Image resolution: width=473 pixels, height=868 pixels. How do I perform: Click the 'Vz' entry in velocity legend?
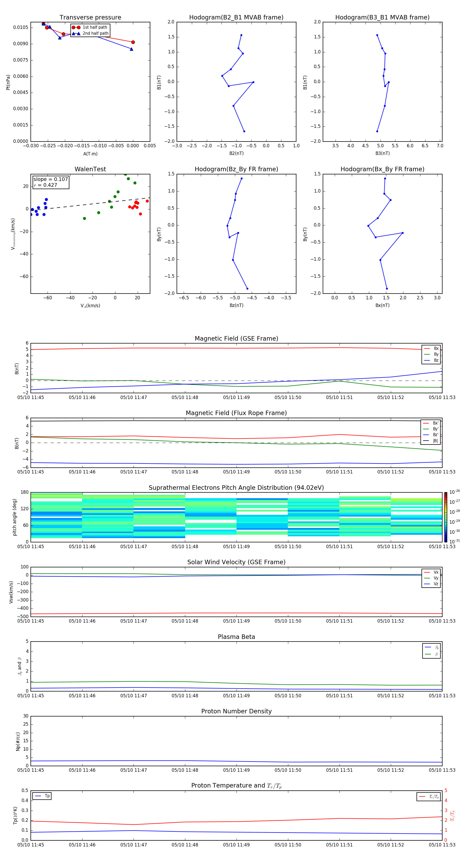(431, 584)
